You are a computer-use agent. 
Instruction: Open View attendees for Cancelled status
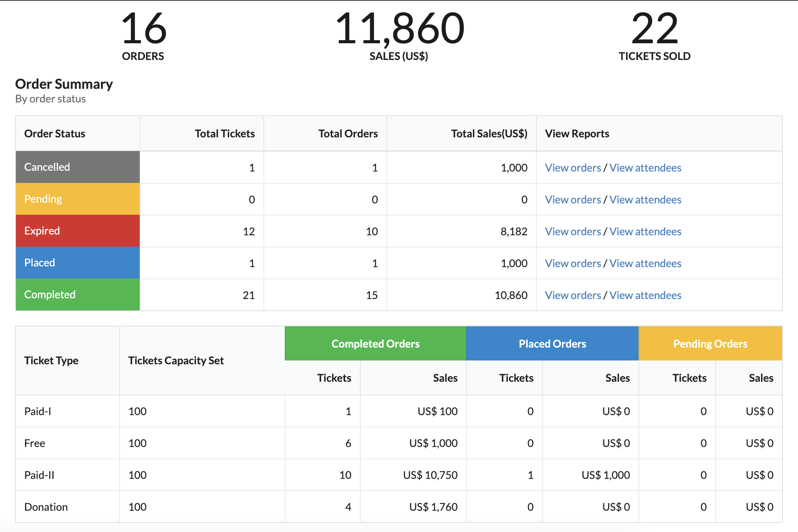point(645,168)
